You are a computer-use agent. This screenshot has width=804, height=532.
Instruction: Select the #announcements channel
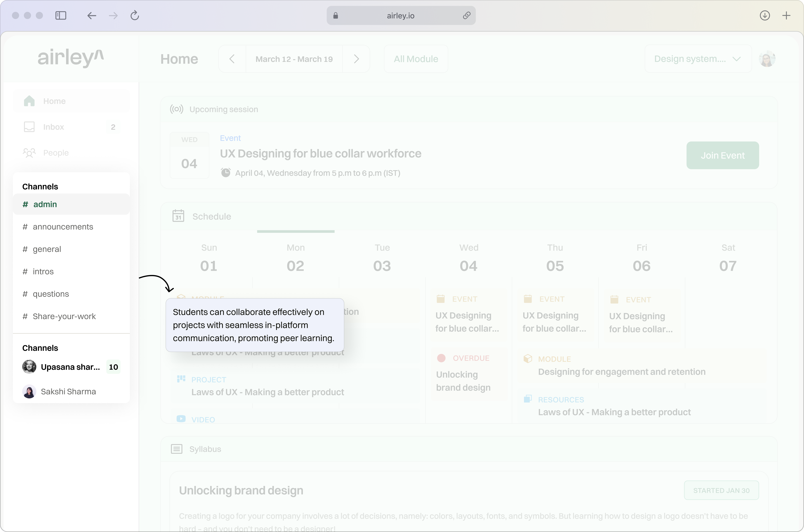click(71, 227)
